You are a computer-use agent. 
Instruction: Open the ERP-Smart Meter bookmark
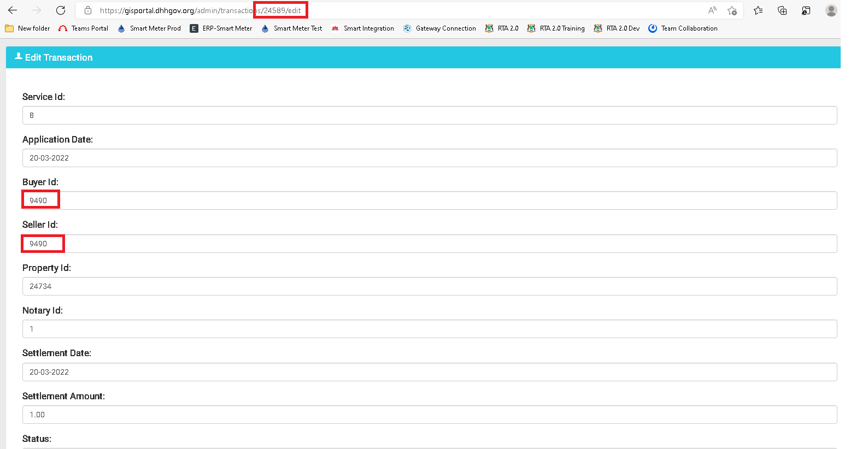(x=221, y=28)
